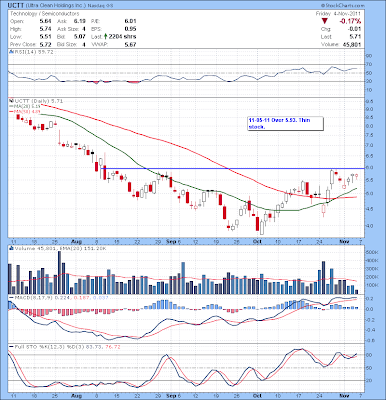Viewport: 386px width, 400px height.
Task: Click the VWAP value 5.67
Action: (x=130, y=44)
